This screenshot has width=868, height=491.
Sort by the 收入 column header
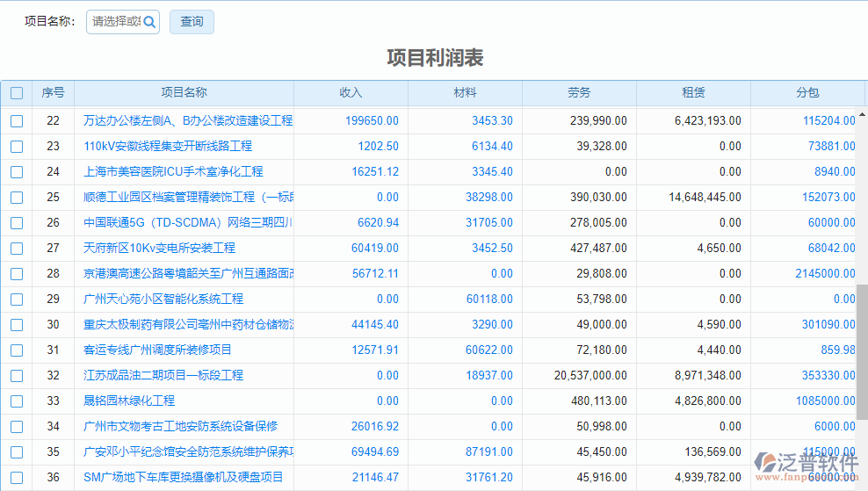pos(351,93)
